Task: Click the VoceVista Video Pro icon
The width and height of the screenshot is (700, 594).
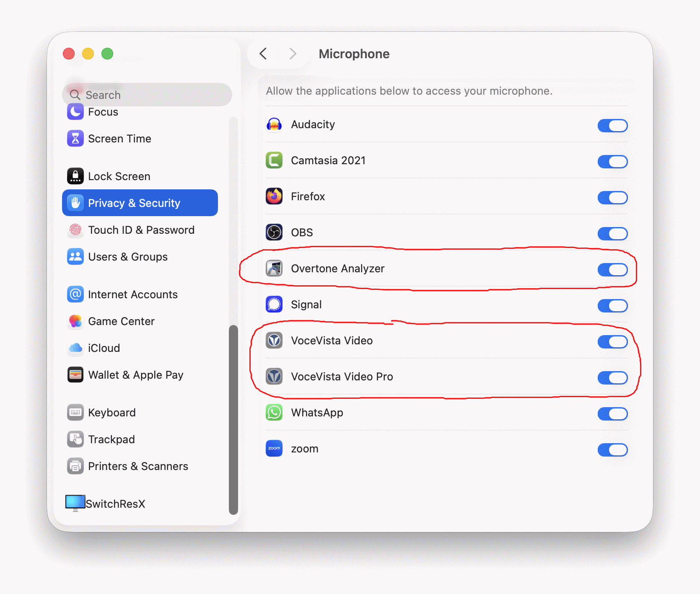Action: 274,377
